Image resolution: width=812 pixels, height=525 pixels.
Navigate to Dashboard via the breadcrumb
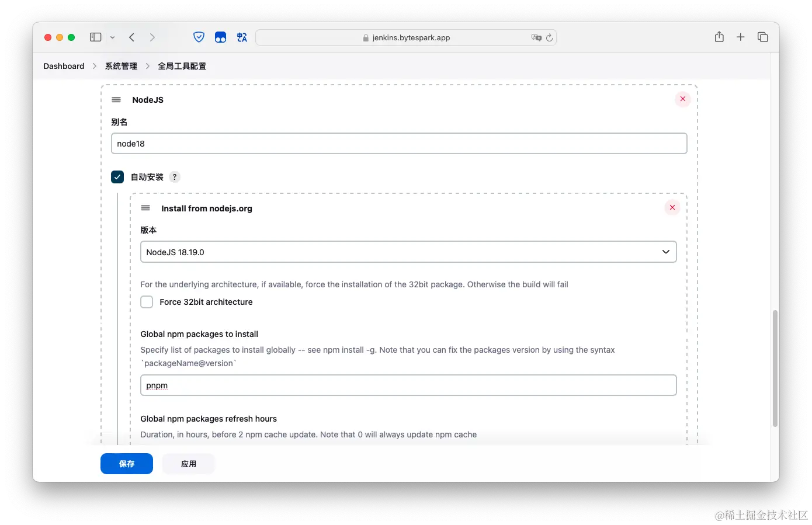click(63, 66)
